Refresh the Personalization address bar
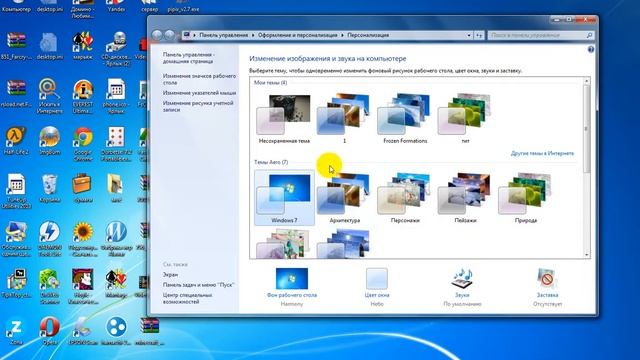640x360 pixels. pyautogui.click(x=479, y=36)
